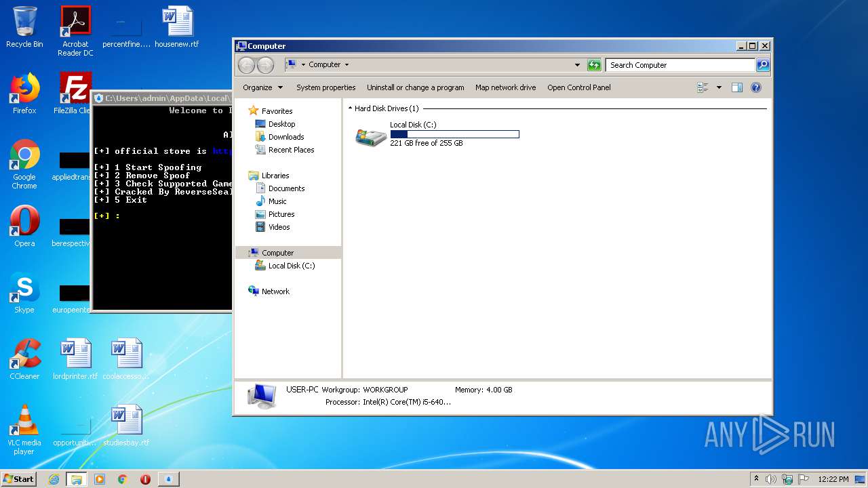The width and height of the screenshot is (868, 488).
Task: Select the percentfine desktop file
Action: (x=126, y=31)
